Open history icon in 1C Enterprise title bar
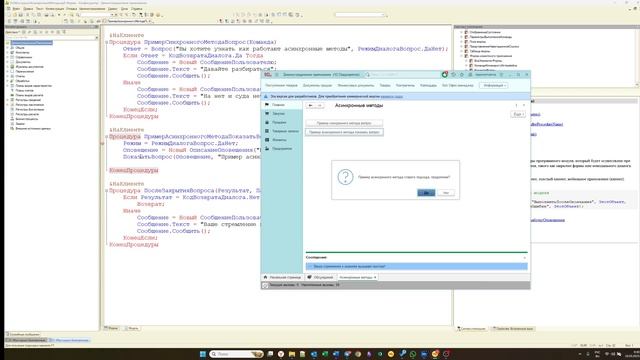The width and height of the screenshot is (640, 360). click(453, 75)
